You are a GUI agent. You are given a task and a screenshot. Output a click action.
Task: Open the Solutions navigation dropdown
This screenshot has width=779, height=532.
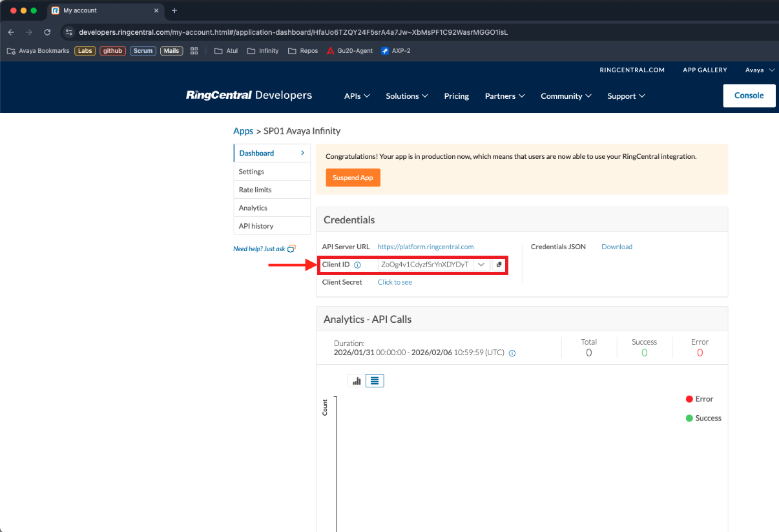click(407, 96)
